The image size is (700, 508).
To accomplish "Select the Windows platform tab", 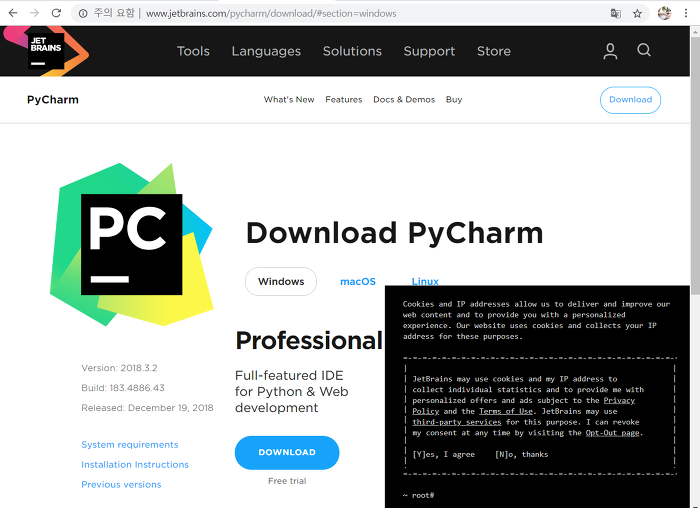I will [281, 281].
